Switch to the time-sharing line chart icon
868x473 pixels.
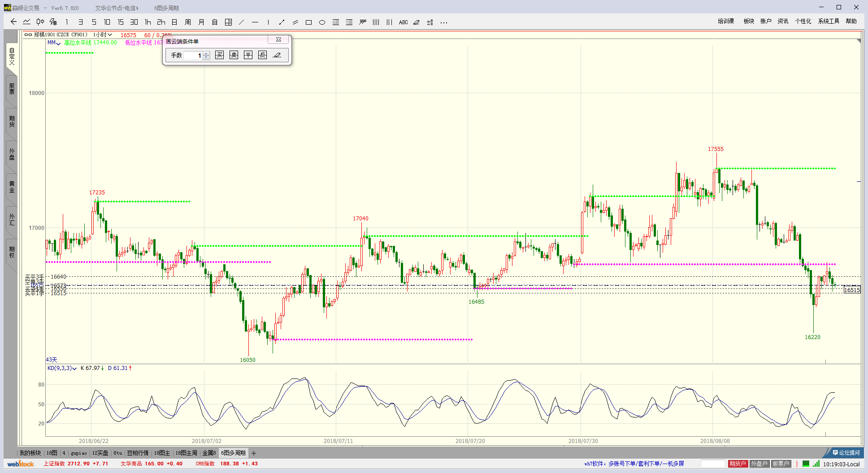tap(27, 21)
